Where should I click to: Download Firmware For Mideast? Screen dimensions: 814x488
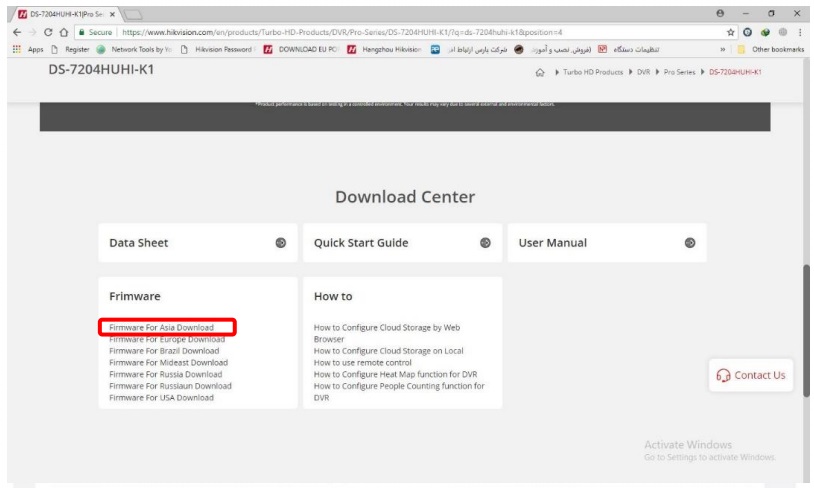pos(168,363)
